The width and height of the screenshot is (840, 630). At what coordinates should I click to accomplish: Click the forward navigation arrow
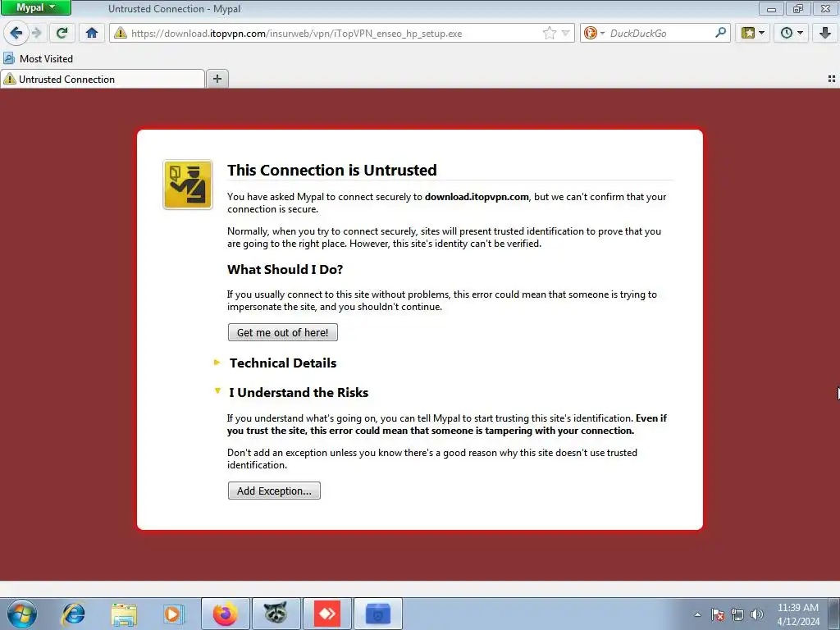tap(37, 33)
